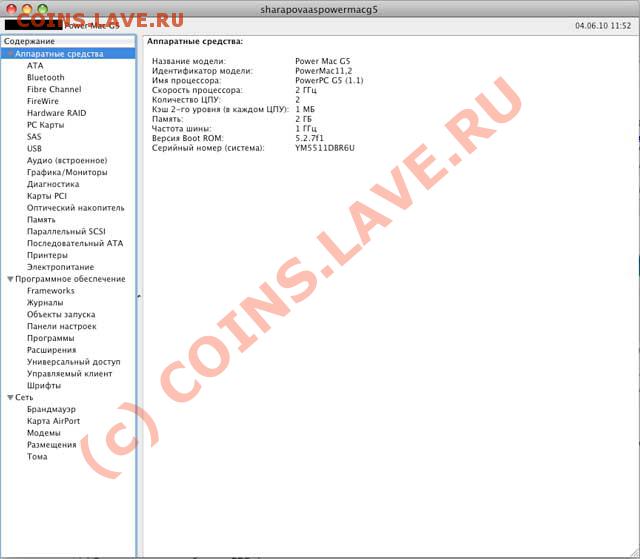Select the SAS entry
The image size is (640, 559).
34,137
